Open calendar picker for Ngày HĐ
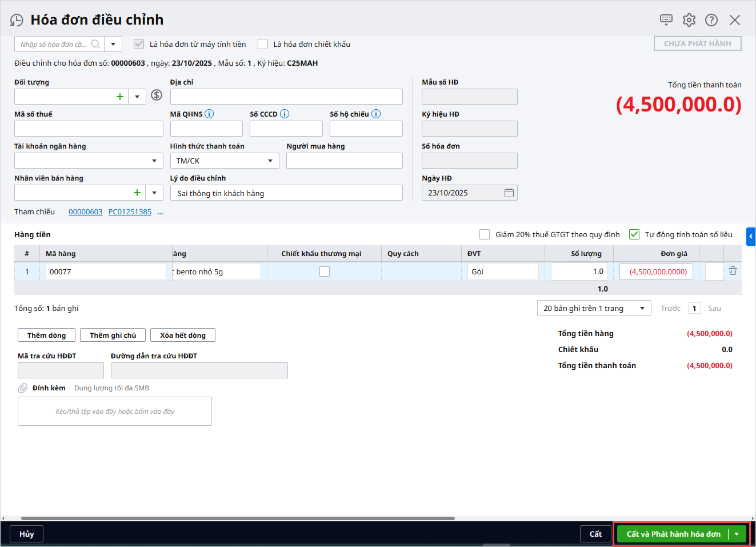This screenshot has height=547, width=756. pyautogui.click(x=509, y=193)
